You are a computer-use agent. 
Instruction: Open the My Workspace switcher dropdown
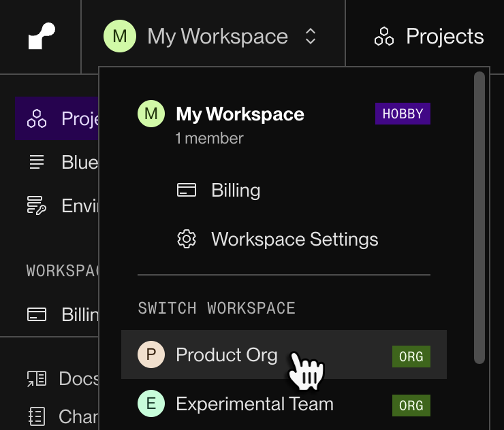pyautogui.click(x=212, y=36)
